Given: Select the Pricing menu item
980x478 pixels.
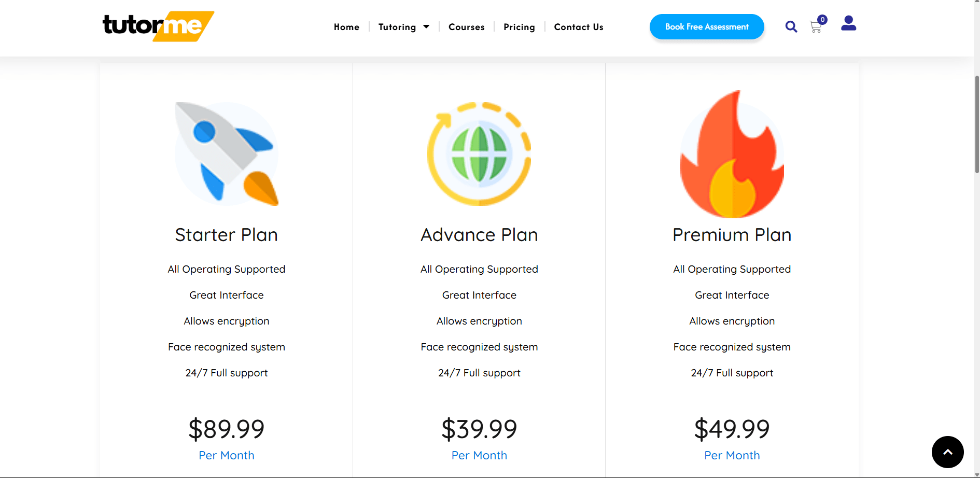Looking at the screenshot, I should [x=519, y=27].
